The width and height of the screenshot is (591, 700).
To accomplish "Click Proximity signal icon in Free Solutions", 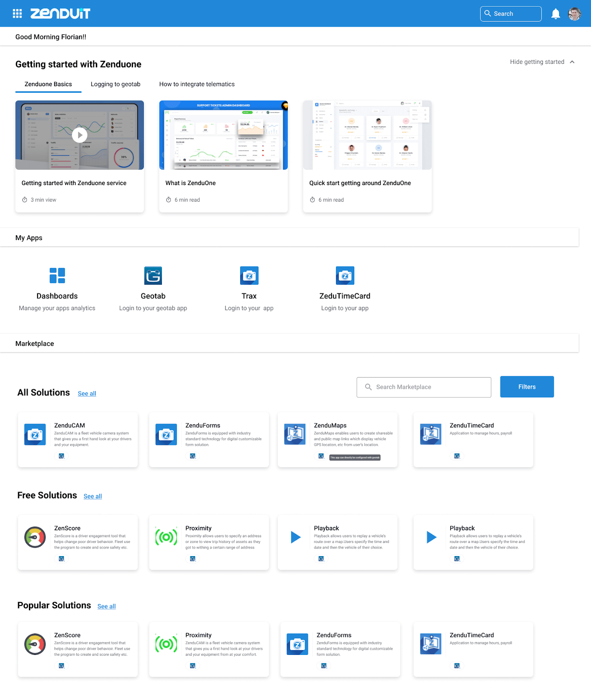I will point(166,537).
